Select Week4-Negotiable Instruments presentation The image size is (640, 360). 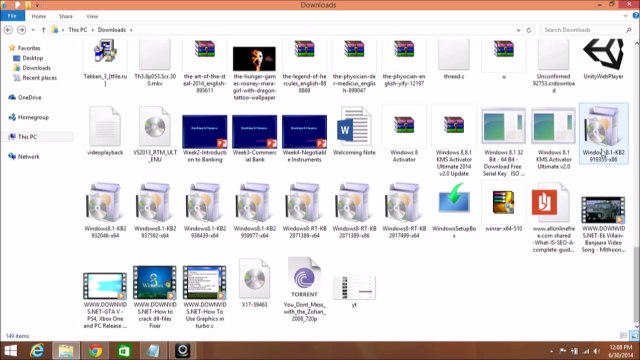pos(304,138)
